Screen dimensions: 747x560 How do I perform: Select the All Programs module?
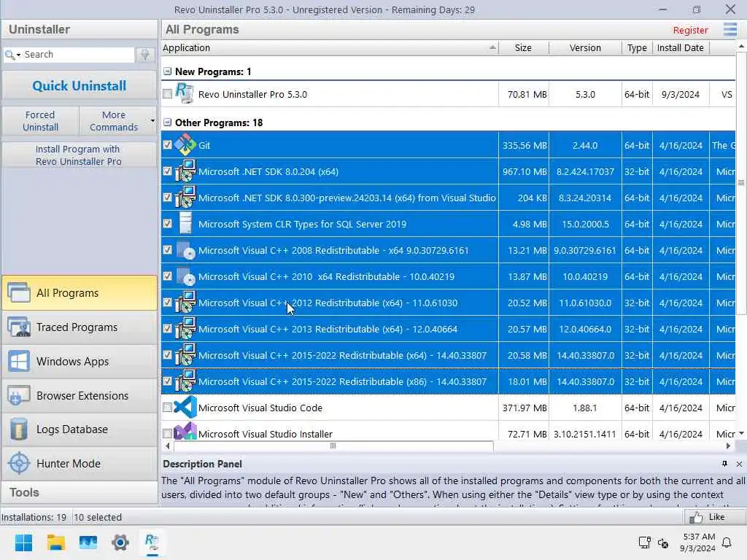point(79,293)
